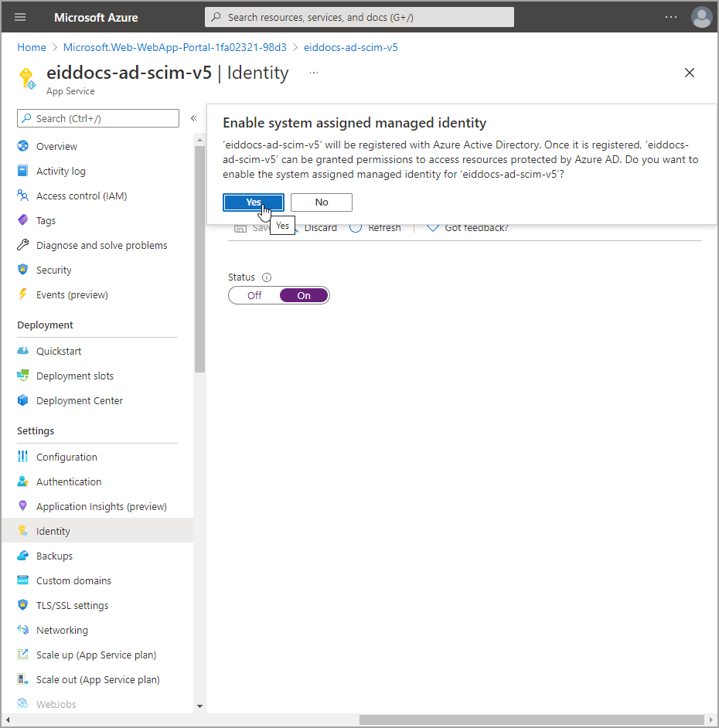The width and height of the screenshot is (719, 728).
Task: Click the Events lightning bolt icon
Action: point(22,294)
